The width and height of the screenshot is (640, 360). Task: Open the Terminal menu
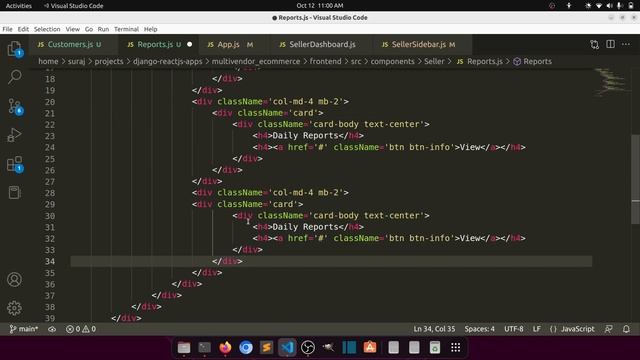(x=127, y=29)
